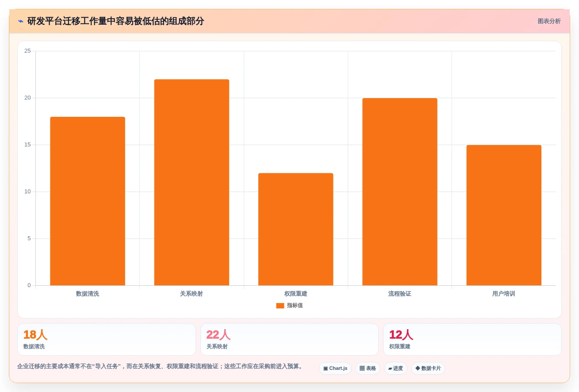
Task: Click the y-axis value 10
Action: (27, 192)
